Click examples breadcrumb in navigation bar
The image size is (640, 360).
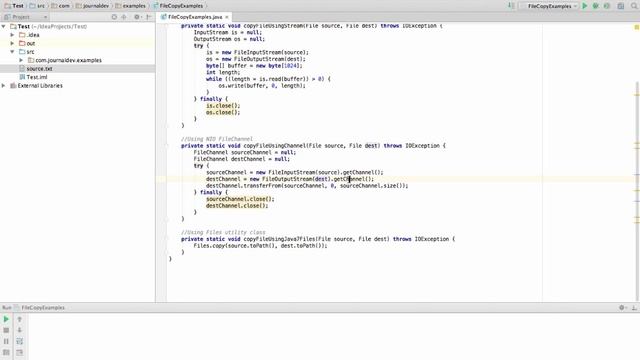[131, 6]
